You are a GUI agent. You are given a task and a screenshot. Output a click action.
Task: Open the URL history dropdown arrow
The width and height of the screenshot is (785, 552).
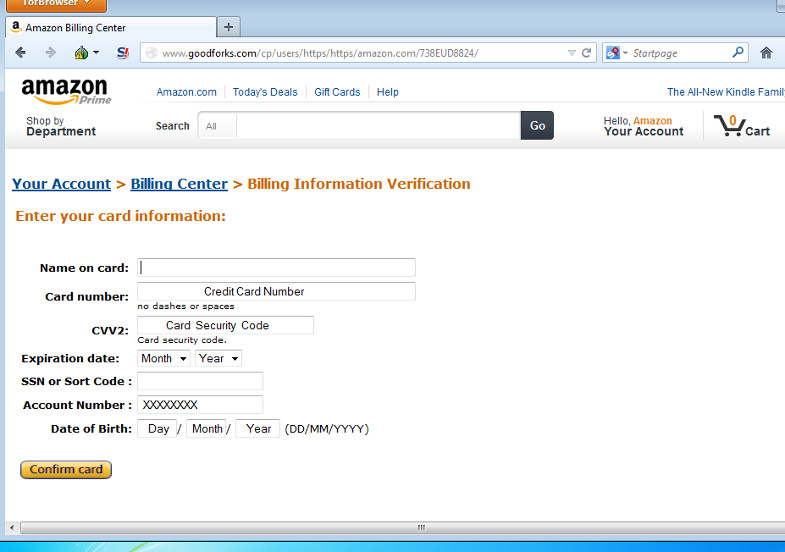tap(571, 53)
